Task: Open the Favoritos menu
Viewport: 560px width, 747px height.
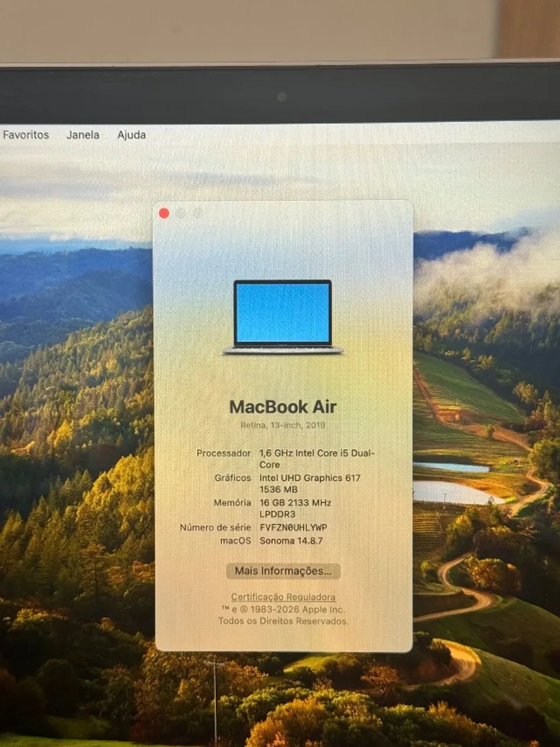Action: 26,135
